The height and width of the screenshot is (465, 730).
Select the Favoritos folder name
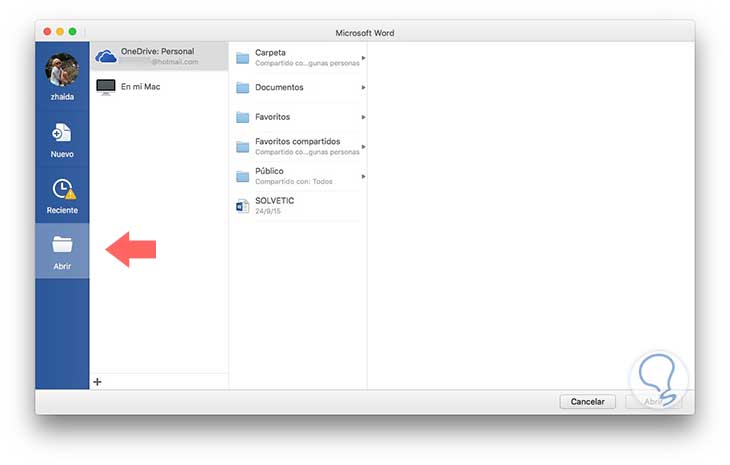pyautogui.click(x=272, y=117)
